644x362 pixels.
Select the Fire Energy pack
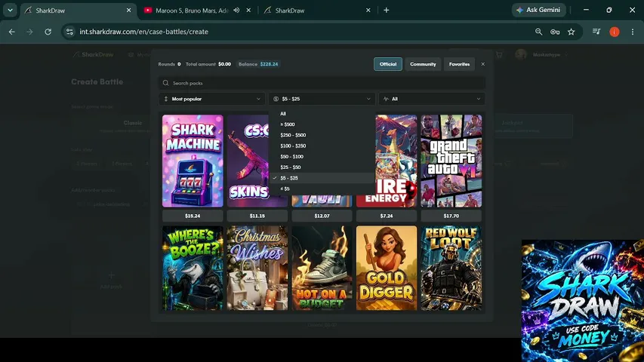[396, 161]
